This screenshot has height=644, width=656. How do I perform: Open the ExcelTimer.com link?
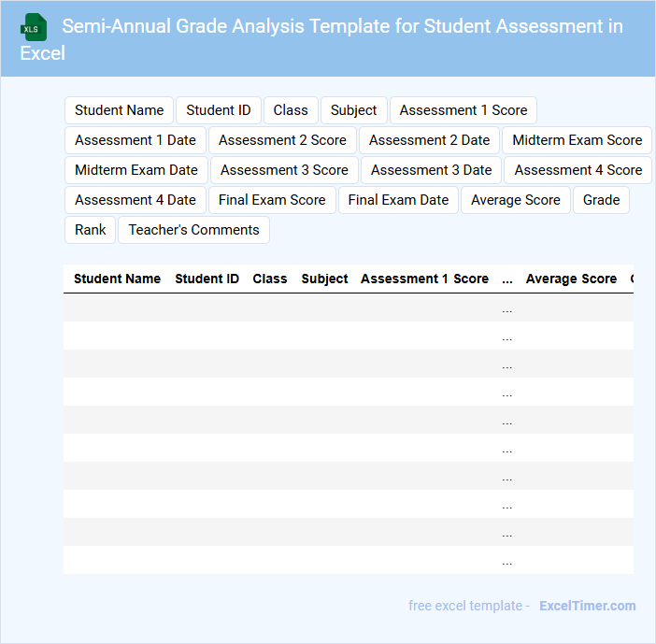click(588, 606)
